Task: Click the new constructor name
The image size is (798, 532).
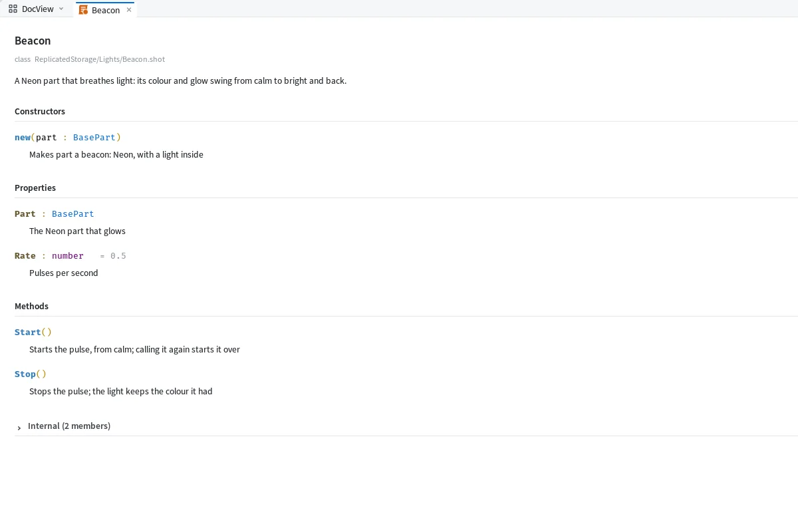Action: [x=23, y=137]
